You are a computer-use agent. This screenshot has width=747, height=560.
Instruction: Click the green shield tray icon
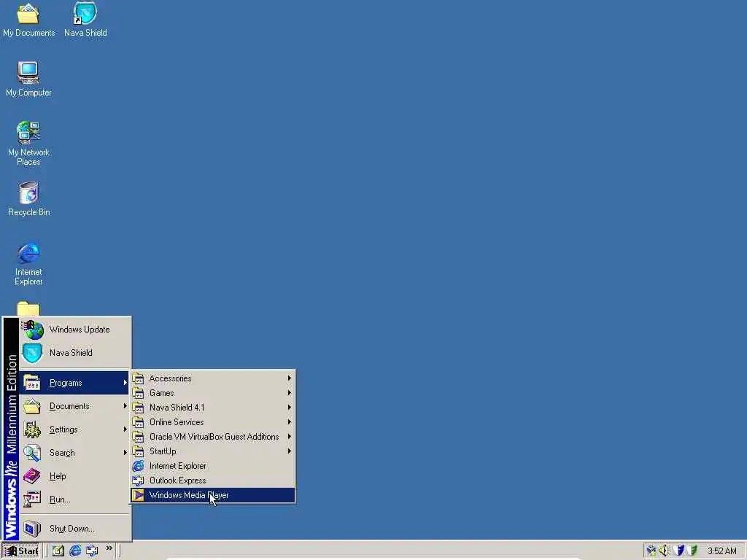(692, 551)
